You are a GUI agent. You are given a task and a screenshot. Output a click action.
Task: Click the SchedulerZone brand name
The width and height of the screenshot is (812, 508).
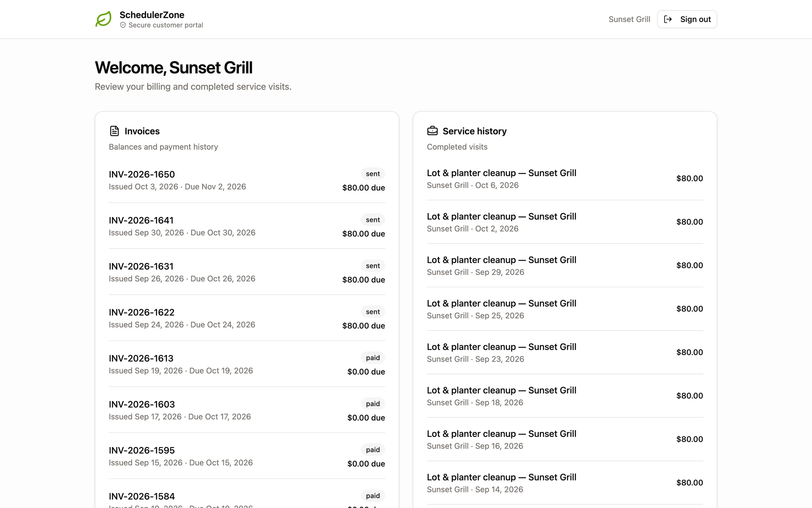152,15
